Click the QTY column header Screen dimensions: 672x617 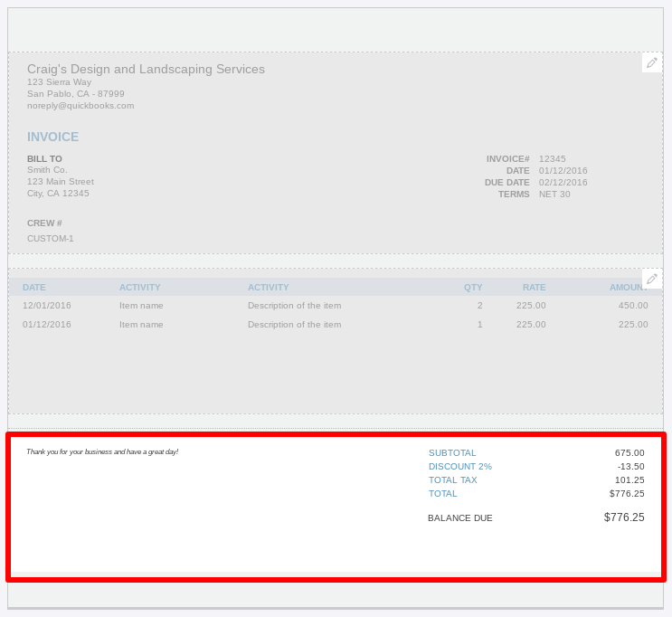473,288
